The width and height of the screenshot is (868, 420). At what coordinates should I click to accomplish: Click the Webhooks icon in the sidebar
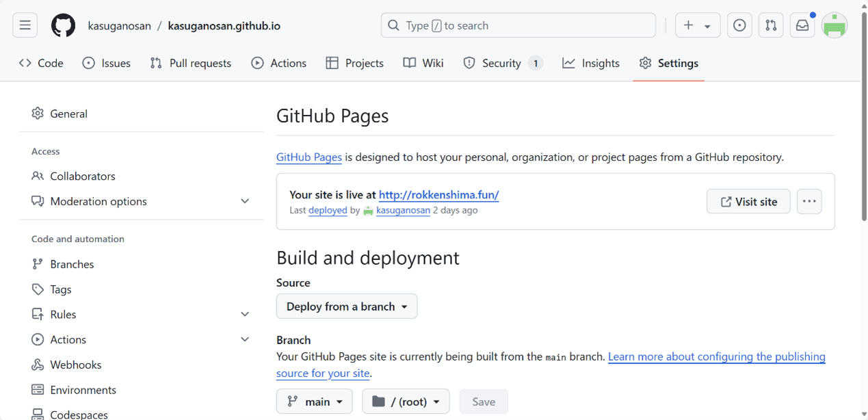tap(38, 365)
